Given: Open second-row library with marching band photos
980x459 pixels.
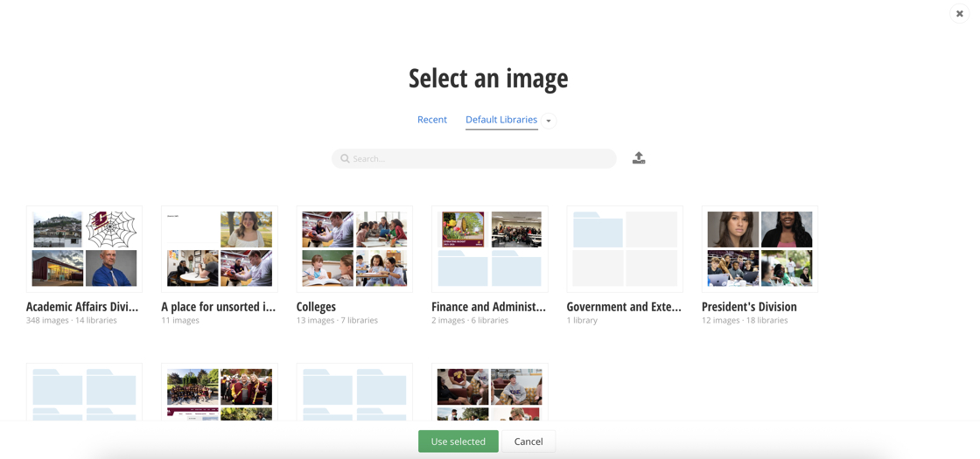Looking at the screenshot, I should click(x=220, y=393).
